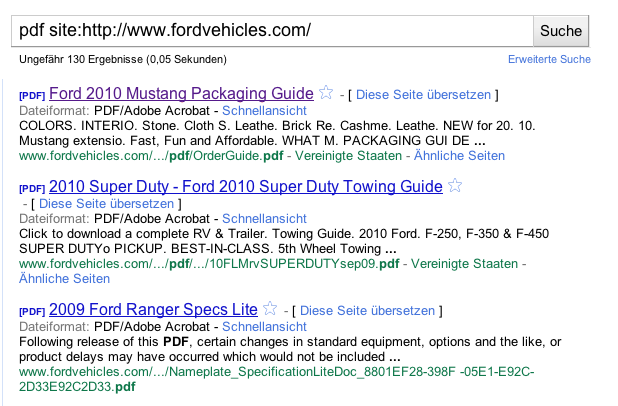Click the Nameplate_SpecificationLiteDoc URL text
The width and height of the screenshot is (618, 406).
tap(276, 379)
